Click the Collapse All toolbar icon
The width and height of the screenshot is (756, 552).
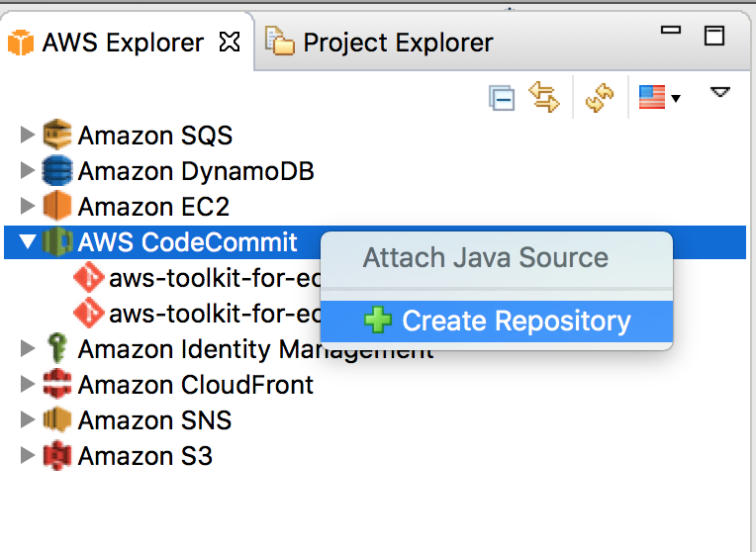click(502, 98)
